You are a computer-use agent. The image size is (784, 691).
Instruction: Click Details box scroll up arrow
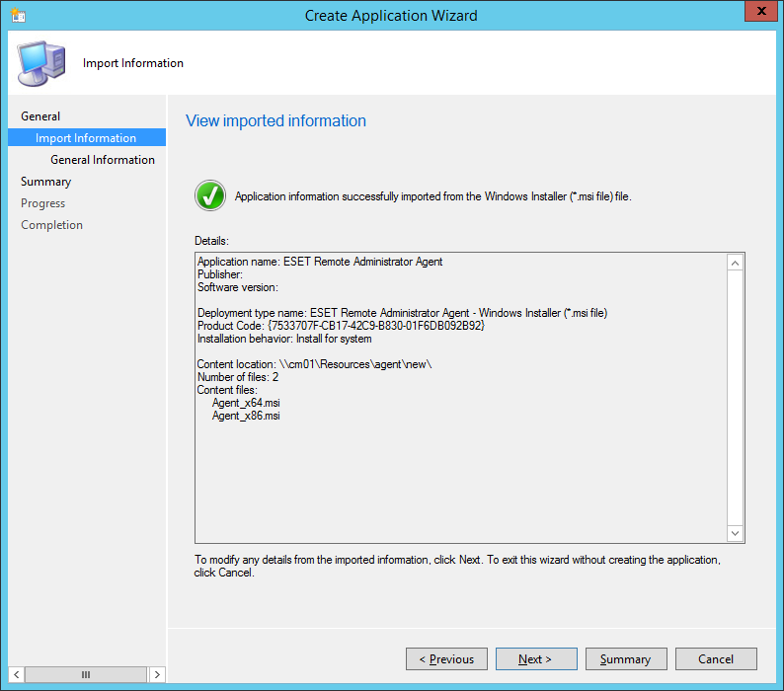[x=735, y=263]
